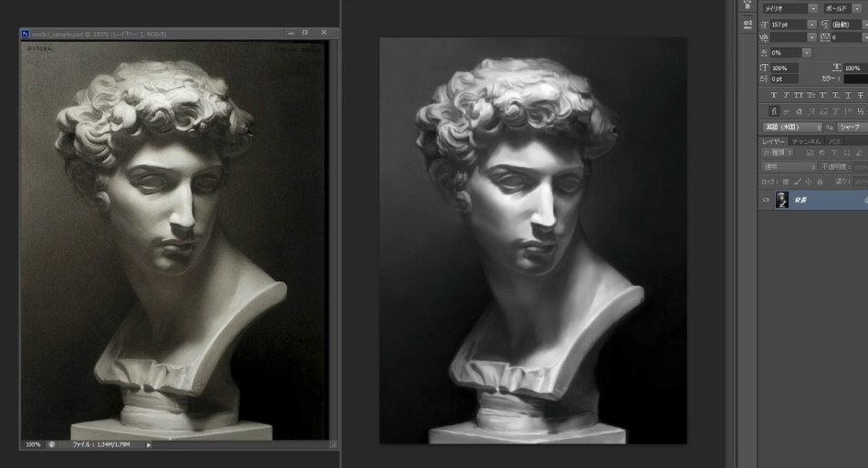
Task: Click the 不透明度 opacity label
Action: coord(836,167)
